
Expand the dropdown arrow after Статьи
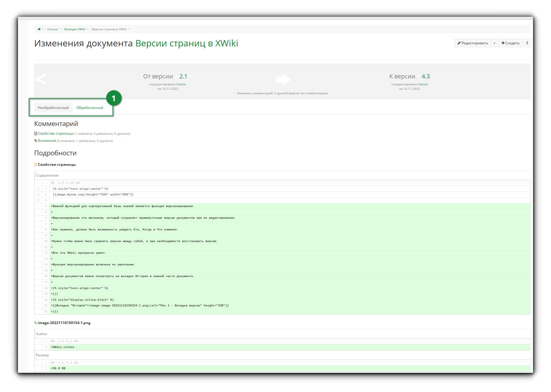coord(60,29)
